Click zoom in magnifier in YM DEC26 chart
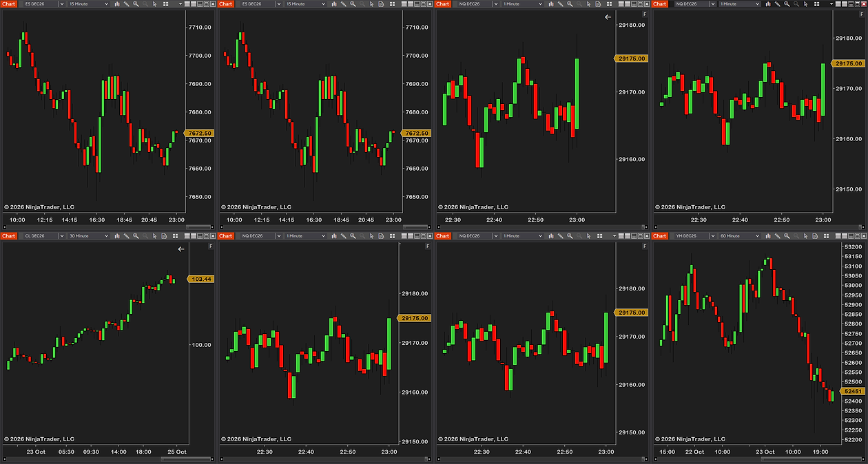 [x=787, y=236]
